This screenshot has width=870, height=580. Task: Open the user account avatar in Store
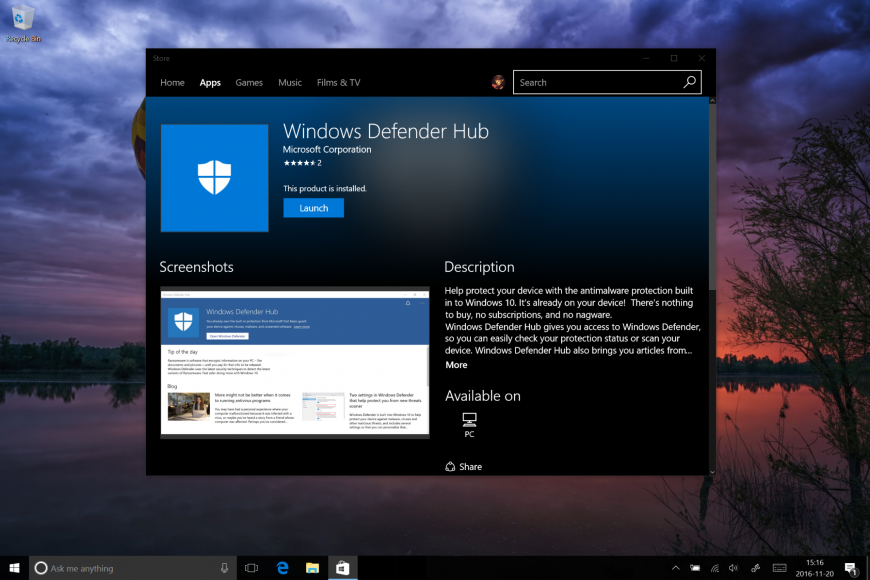click(x=498, y=83)
